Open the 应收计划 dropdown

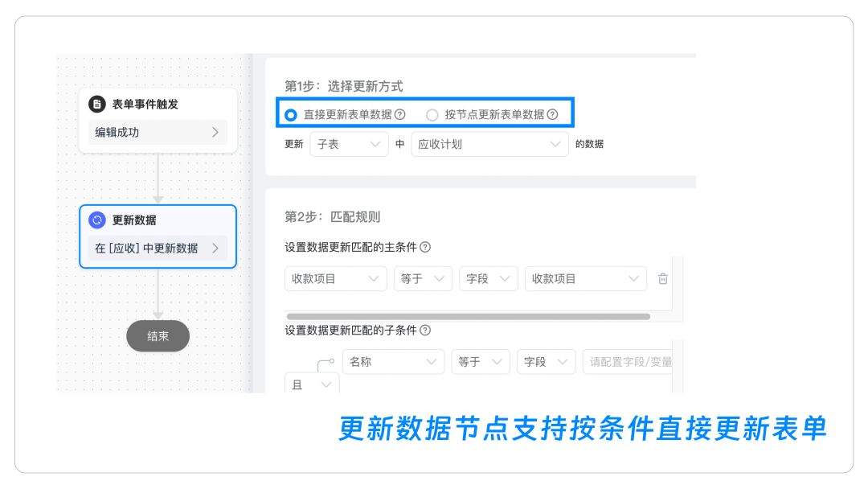[x=489, y=144]
